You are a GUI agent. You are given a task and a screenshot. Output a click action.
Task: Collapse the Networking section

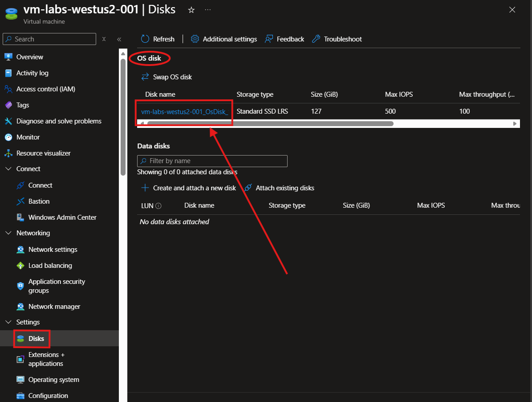pyautogui.click(x=8, y=233)
